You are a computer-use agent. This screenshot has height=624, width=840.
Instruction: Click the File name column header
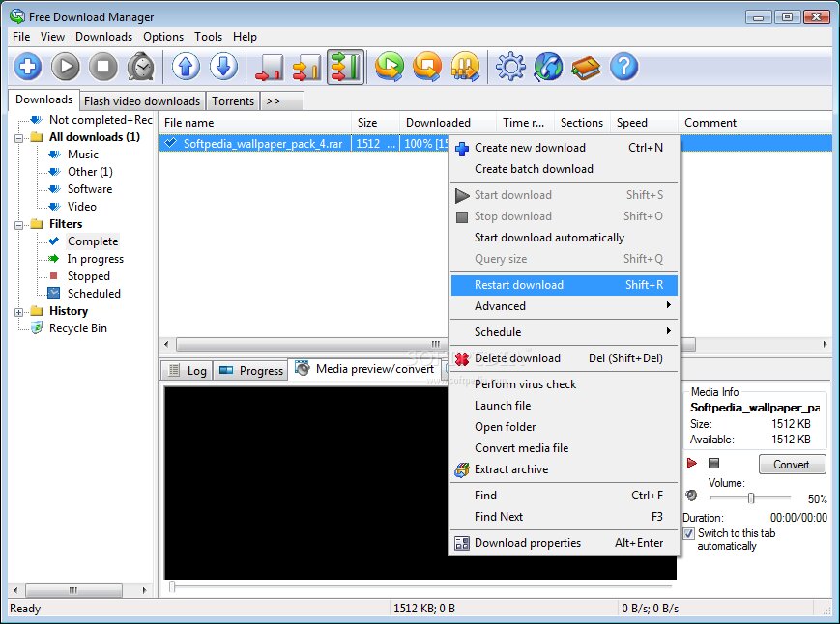(x=255, y=123)
